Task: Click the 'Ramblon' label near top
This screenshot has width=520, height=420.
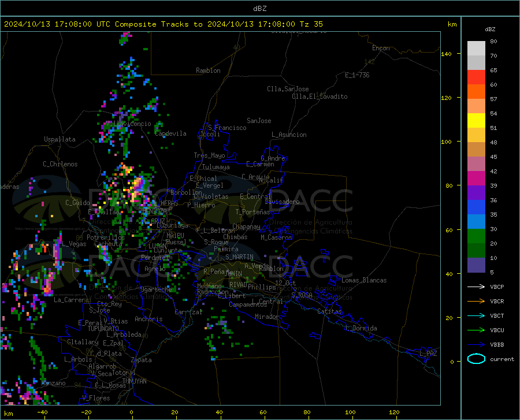Action: 208,70
